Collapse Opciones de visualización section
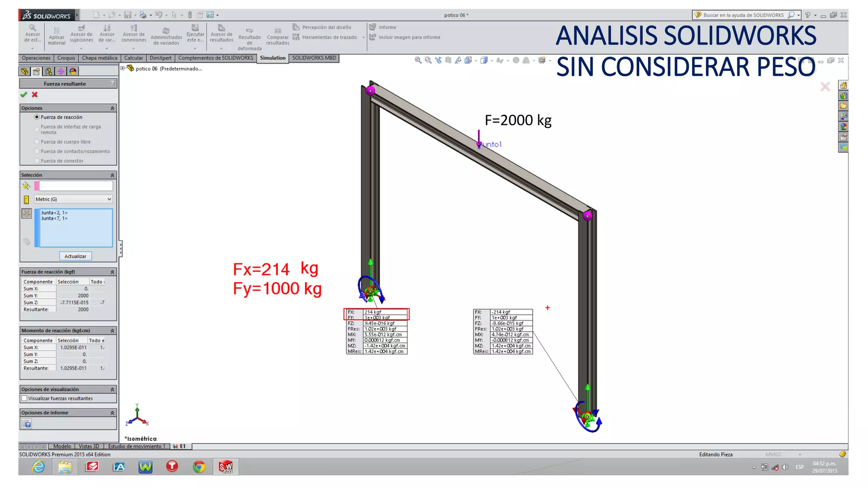 click(112, 389)
